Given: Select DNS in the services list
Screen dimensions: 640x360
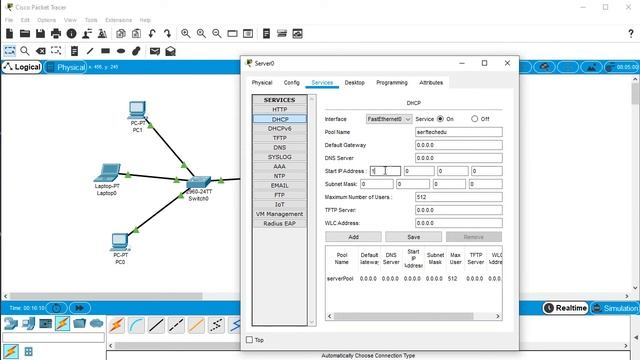Looking at the screenshot, I should tap(280, 147).
